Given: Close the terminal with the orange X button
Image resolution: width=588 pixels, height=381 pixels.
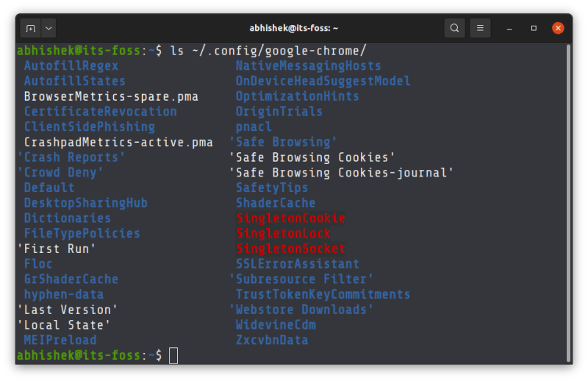Looking at the screenshot, I should [558, 29].
